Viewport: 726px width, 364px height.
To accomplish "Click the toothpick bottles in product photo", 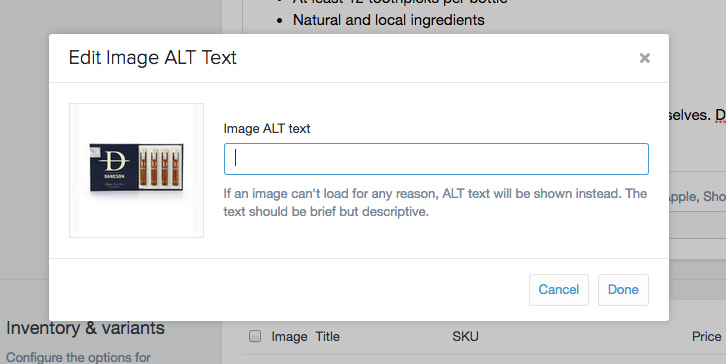I will point(160,167).
